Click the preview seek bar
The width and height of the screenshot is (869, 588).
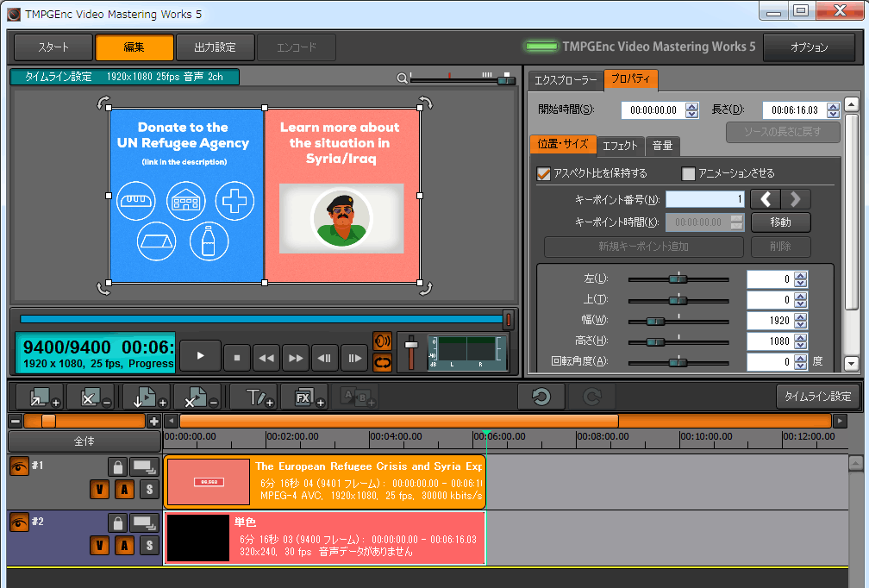coord(261,319)
